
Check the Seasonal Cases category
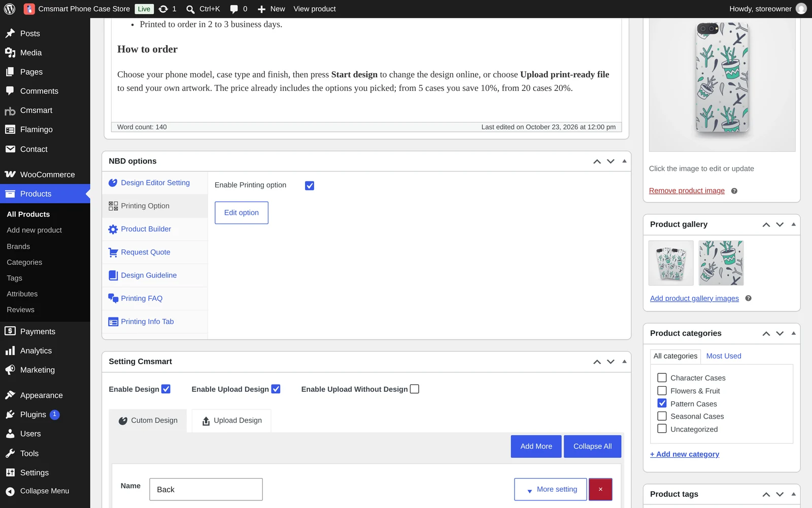662,416
